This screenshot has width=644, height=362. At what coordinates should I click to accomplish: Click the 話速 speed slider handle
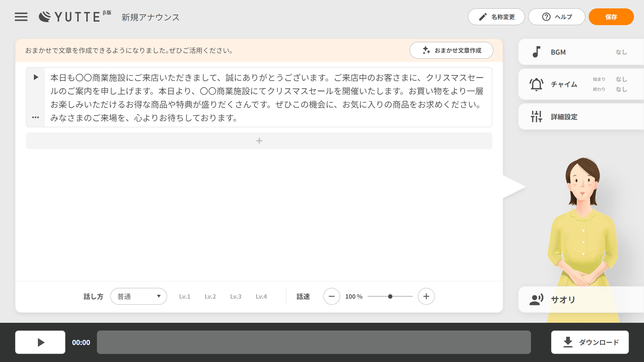(390, 296)
